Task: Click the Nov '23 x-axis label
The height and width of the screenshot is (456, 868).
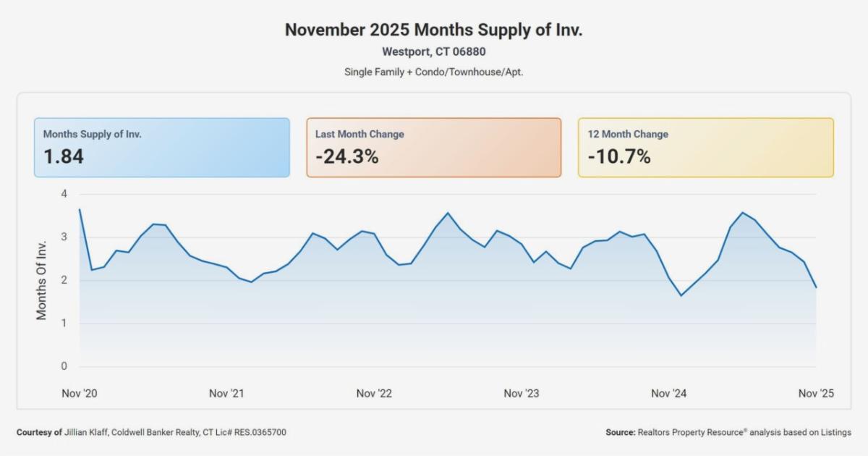Action: pyautogui.click(x=522, y=394)
